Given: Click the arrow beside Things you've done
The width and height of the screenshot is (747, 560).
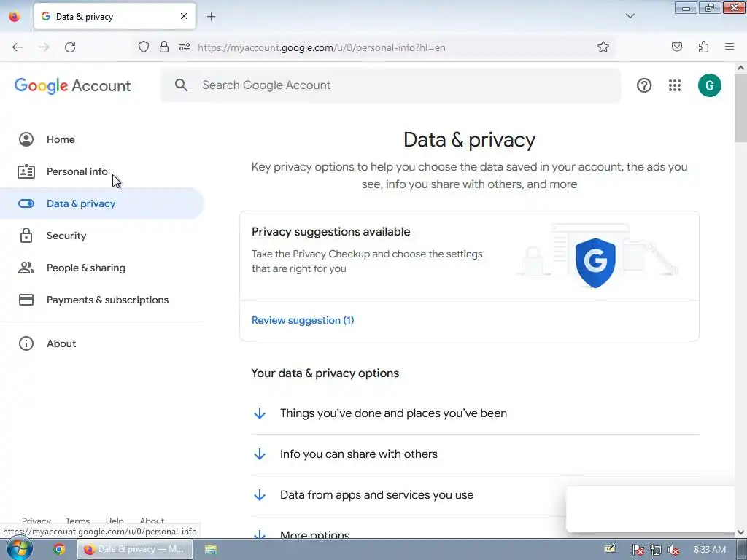Looking at the screenshot, I should pyautogui.click(x=260, y=413).
